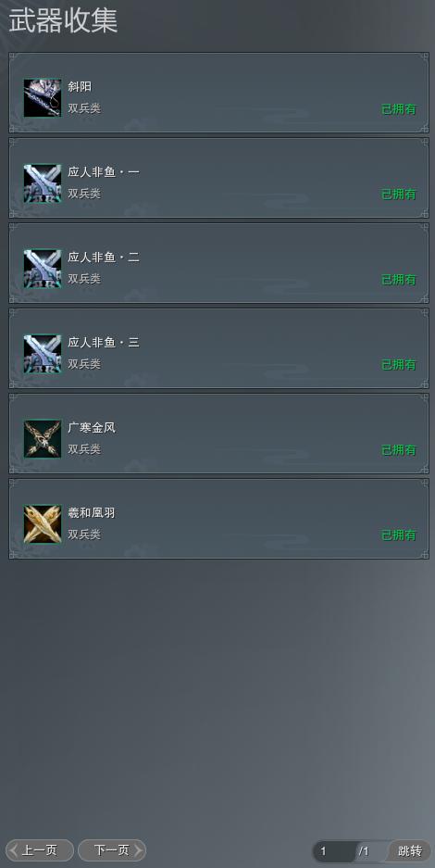Click the 斜阳 weapon icon
The width and height of the screenshot is (435, 868).
43,97
